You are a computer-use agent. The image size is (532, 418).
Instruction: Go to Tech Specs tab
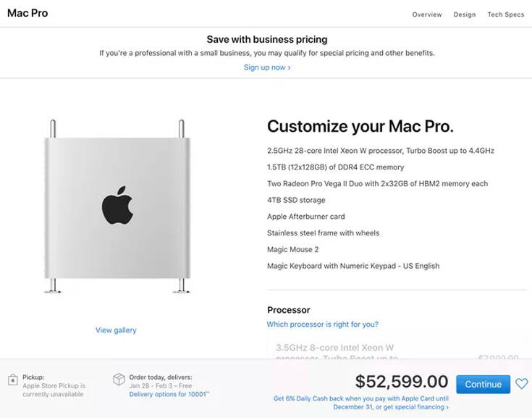(x=505, y=14)
